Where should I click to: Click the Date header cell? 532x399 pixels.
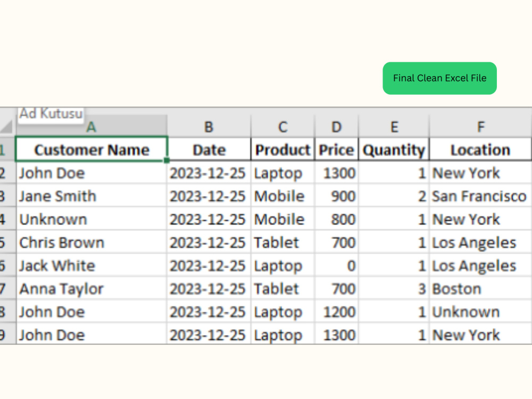point(209,149)
